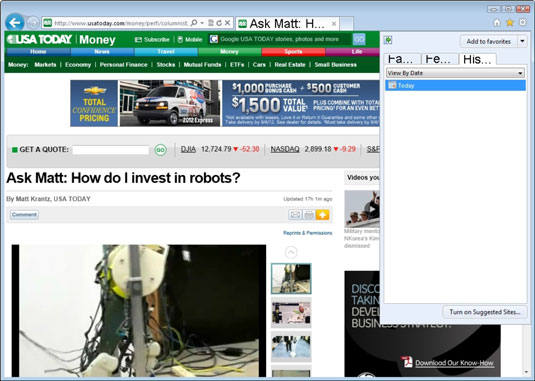The height and width of the screenshot is (381, 535).
Task: Click the green GO quote button
Action: tap(160, 150)
